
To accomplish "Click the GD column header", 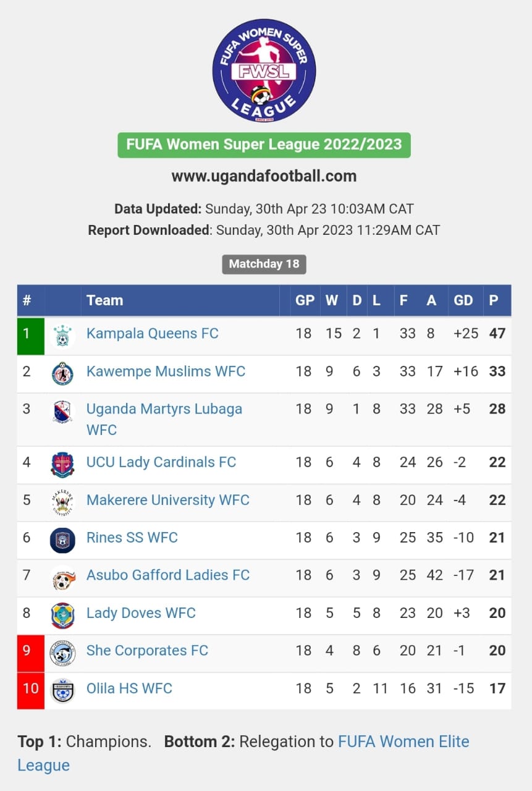I will coord(463,300).
